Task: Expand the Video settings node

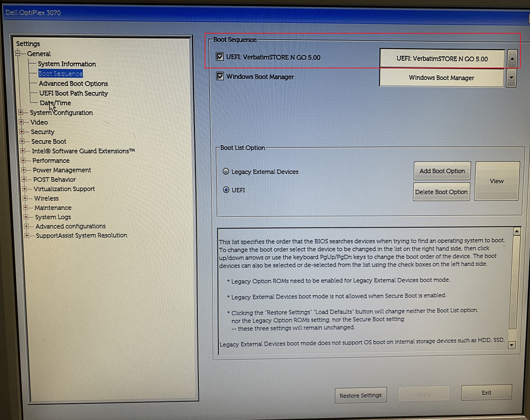Action: (21, 122)
